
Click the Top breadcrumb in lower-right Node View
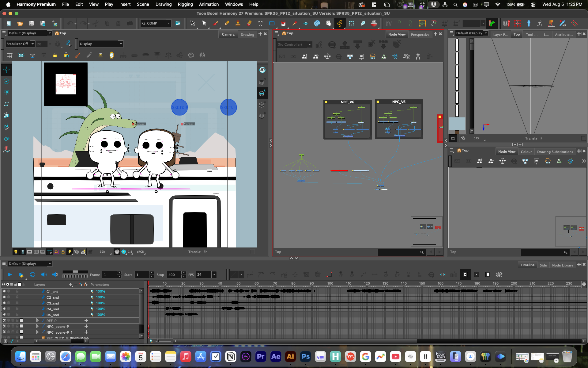coord(463,150)
